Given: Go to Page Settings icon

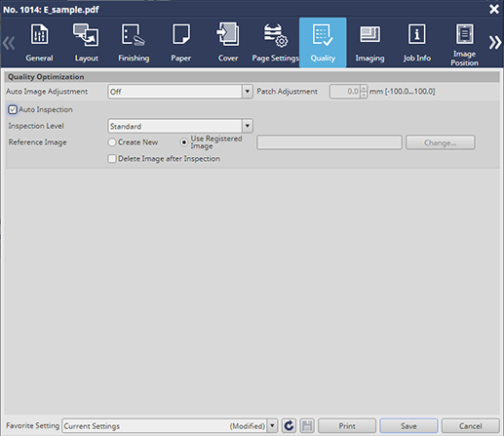Looking at the screenshot, I should (x=276, y=35).
